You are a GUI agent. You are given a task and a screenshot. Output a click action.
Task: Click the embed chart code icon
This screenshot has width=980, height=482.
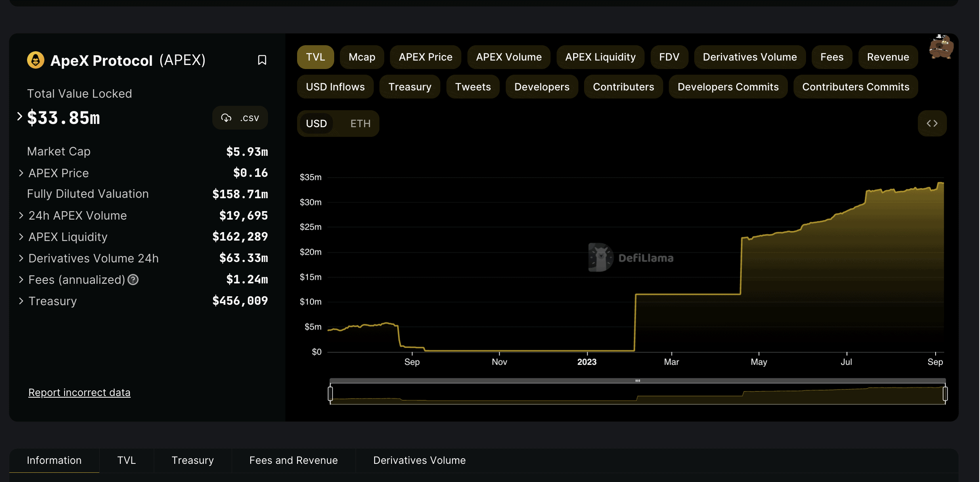pos(932,124)
